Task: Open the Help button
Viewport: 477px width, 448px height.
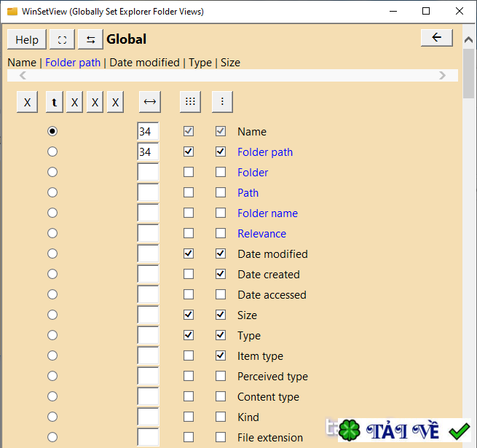Action: tap(27, 39)
